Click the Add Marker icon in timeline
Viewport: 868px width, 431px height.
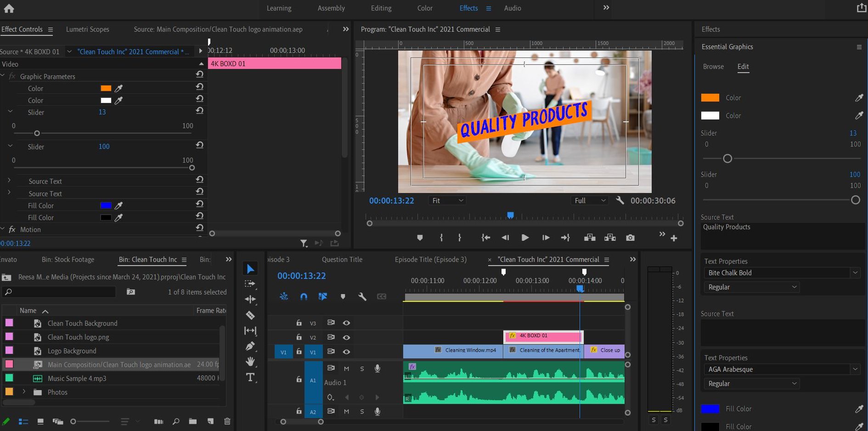(x=343, y=296)
